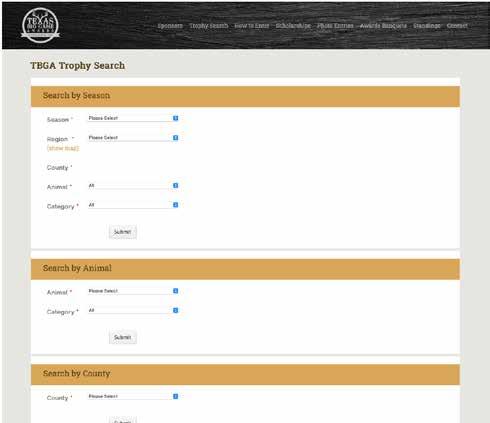Screen dimensions: 490x423
Task: Open the Animal dropdown in Search by Animal
Action: pos(133,291)
